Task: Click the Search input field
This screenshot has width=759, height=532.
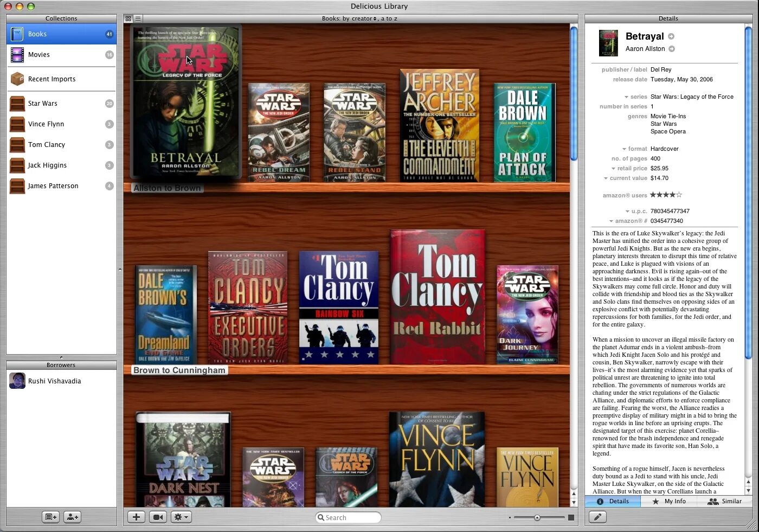Action: click(x=348, y=518)
